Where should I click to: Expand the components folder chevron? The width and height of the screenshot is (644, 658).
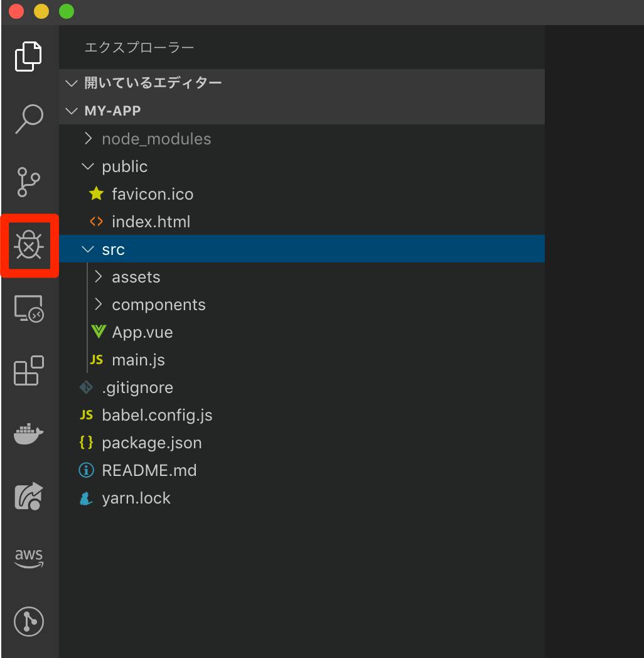(98, 305)
